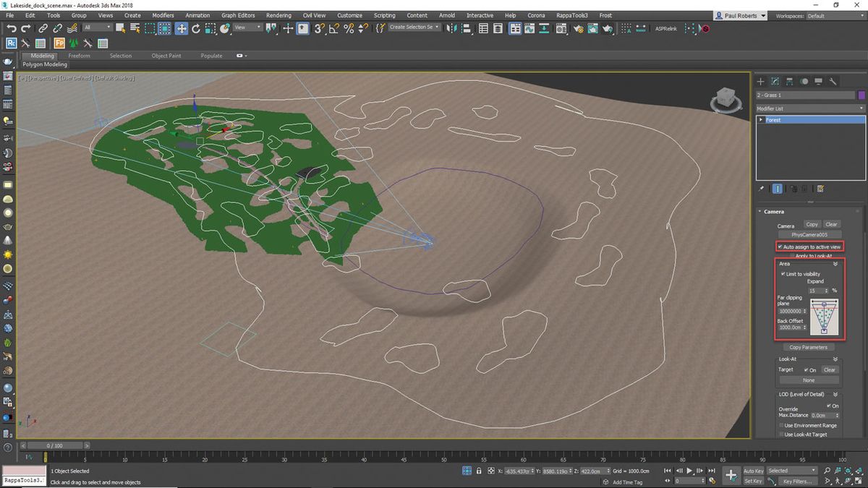Click the object color swatch beside Grass 1
Viewport: 868px width, 488px height.
click(862, 95)
